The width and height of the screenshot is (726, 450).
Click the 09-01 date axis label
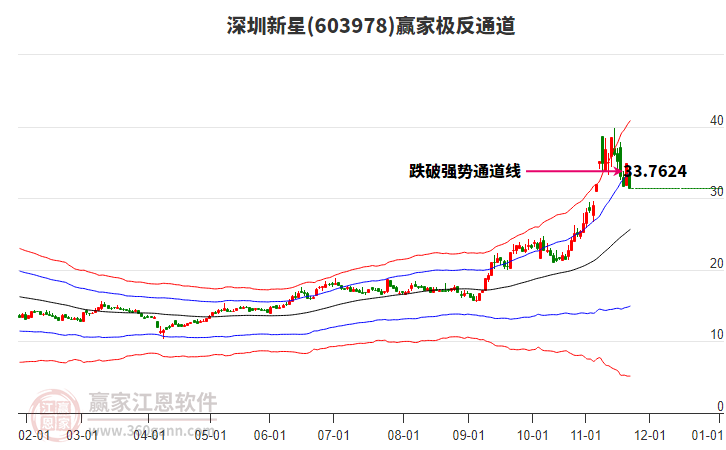coord(468,436)
